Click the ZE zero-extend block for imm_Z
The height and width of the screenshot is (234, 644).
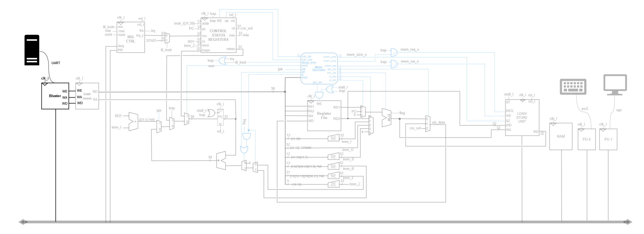(333, 184)
